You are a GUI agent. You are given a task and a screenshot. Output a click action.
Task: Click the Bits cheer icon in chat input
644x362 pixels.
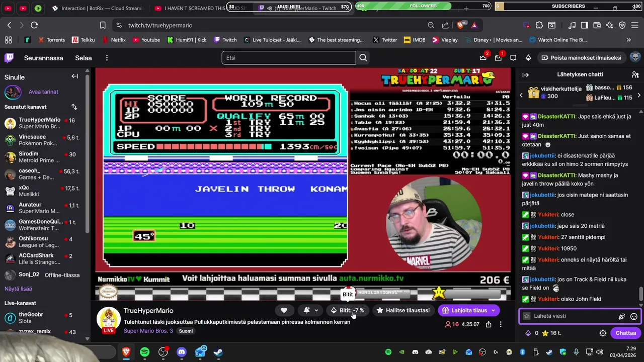pyautogui.click(x=622, y=316)
